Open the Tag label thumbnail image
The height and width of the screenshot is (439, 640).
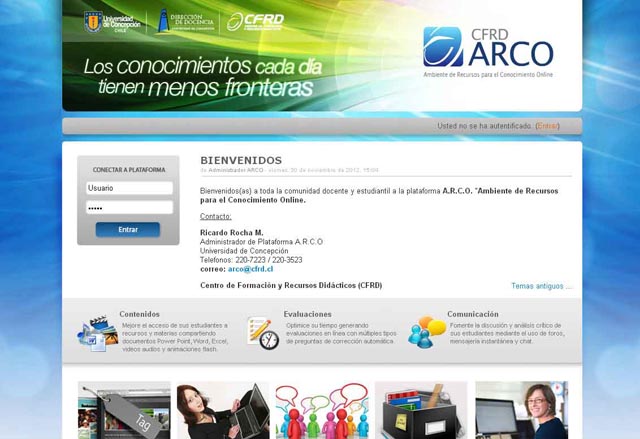coord(124,410)
